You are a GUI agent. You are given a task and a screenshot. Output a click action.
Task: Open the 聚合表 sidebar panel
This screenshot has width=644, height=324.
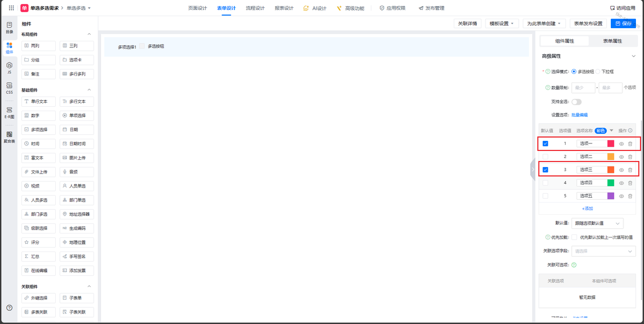click(x=9, y=137)
